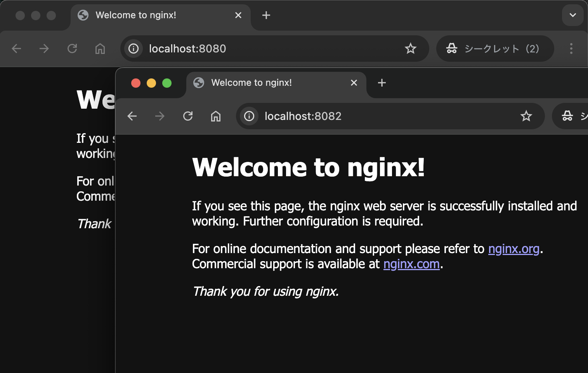The width and height of the screenshot is (588, 373).
Task: Go back in the localhost:8082 window
Action: (132, 116)
